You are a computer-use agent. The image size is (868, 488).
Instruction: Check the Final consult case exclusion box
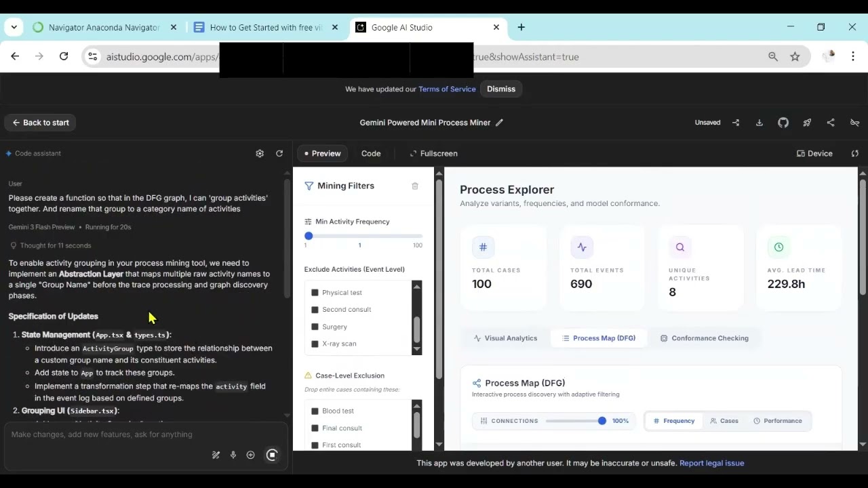[315, 428]
